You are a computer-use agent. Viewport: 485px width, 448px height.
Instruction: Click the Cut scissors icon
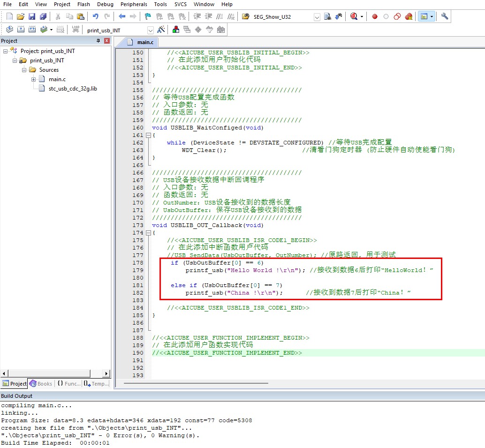pos(58,16)
